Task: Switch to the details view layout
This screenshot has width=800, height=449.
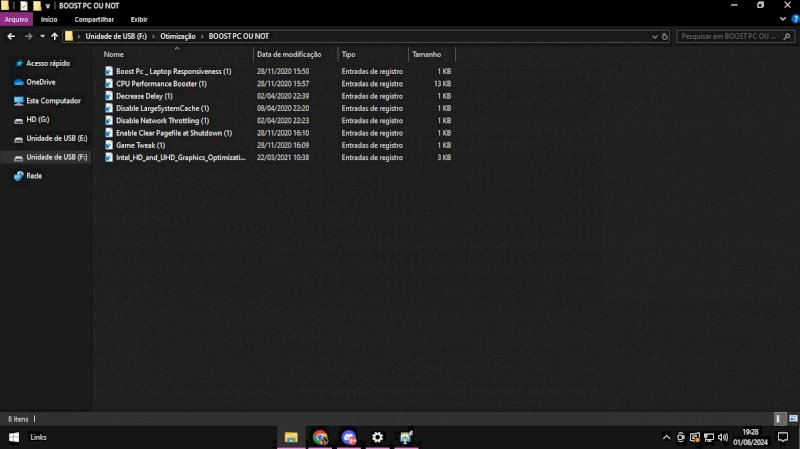Action: pos(779,418)
